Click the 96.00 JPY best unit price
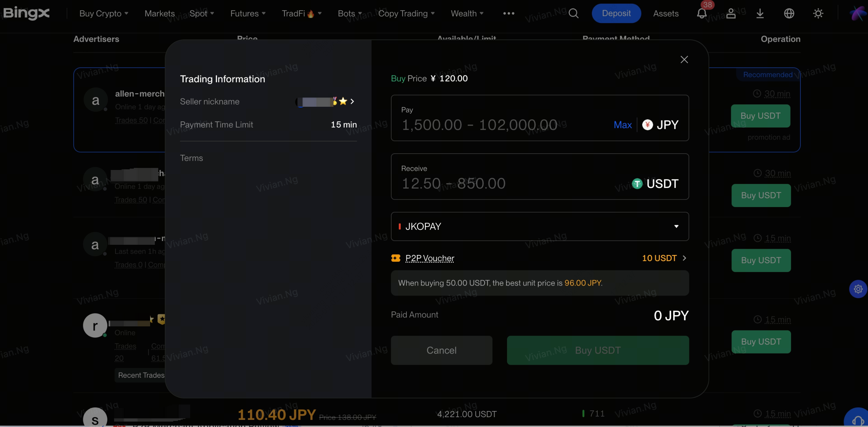This screenshot has width=868, height=427. pyautogui.click(x=582, y=283)
